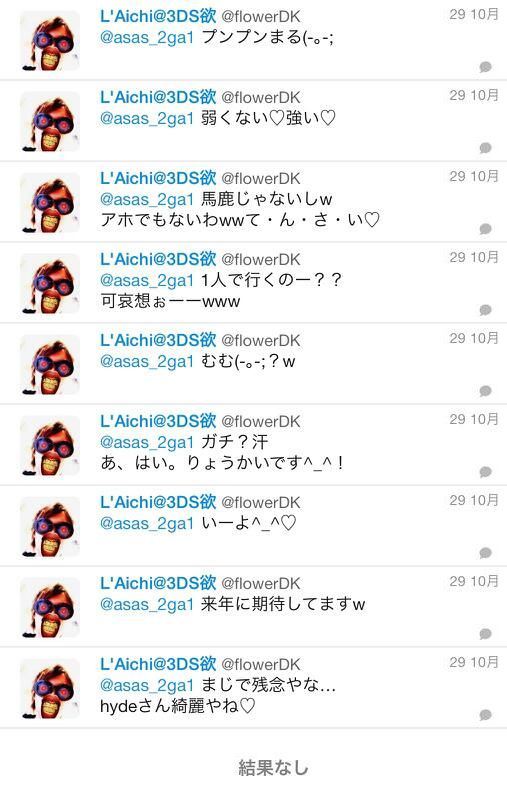Screen dimensions: 507x800
Task: Tap conversation bubble on ガチ？汗 tweet
Action: 486,472
